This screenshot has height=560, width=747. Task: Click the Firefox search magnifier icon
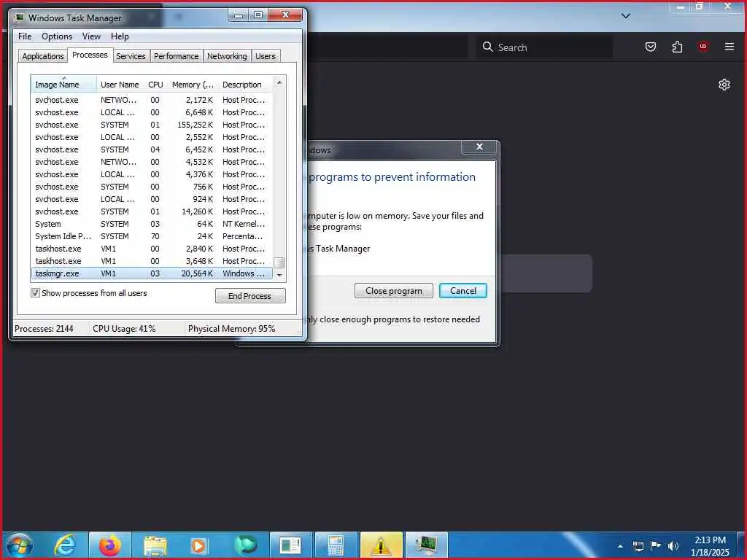pyautogui.click(x=487, y=47)
